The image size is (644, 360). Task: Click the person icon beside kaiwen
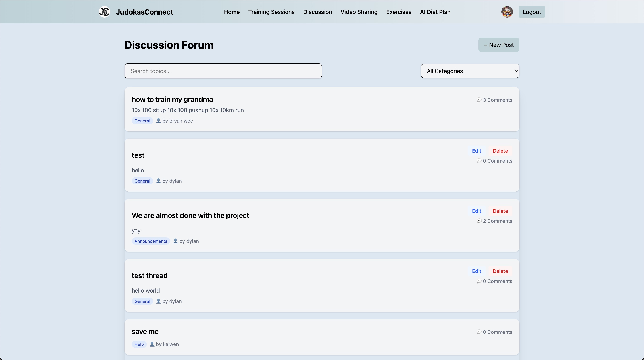click(x=152, y=344)
